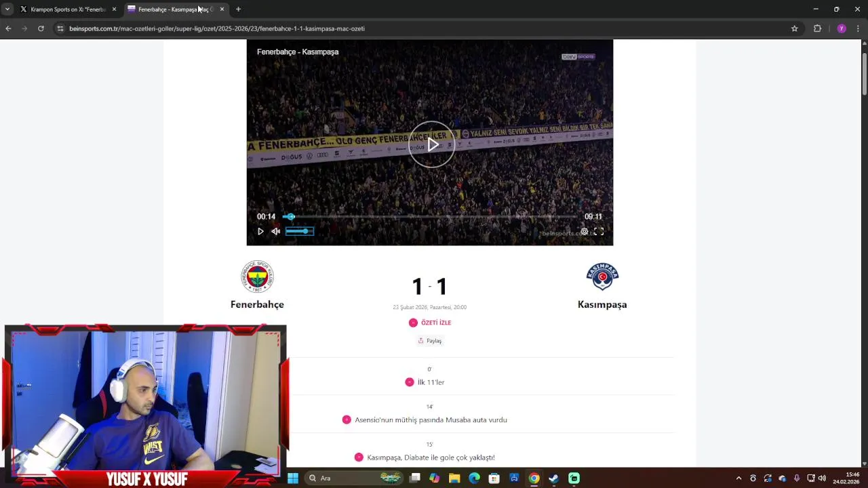Open İlk 11'ler event
The width and height of the screenshot is (868, 488).
(x=431, y=382)
